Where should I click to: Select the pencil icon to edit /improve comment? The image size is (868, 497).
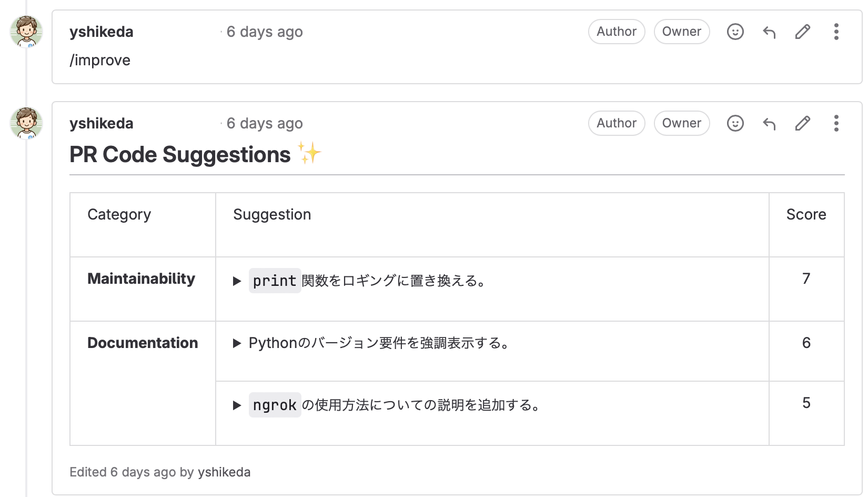tap(802, 32)
